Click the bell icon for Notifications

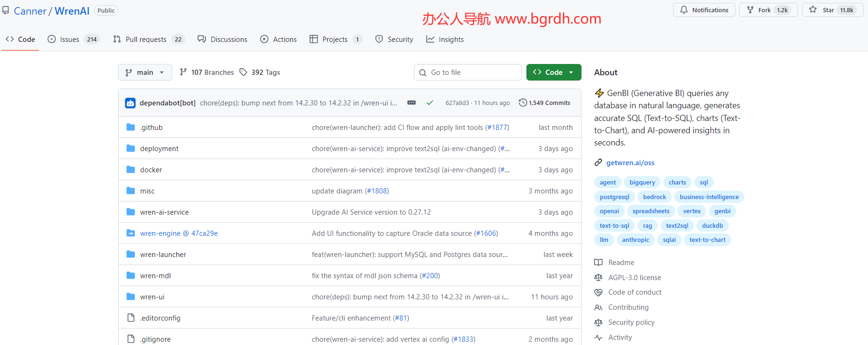[x=684, y=10]
